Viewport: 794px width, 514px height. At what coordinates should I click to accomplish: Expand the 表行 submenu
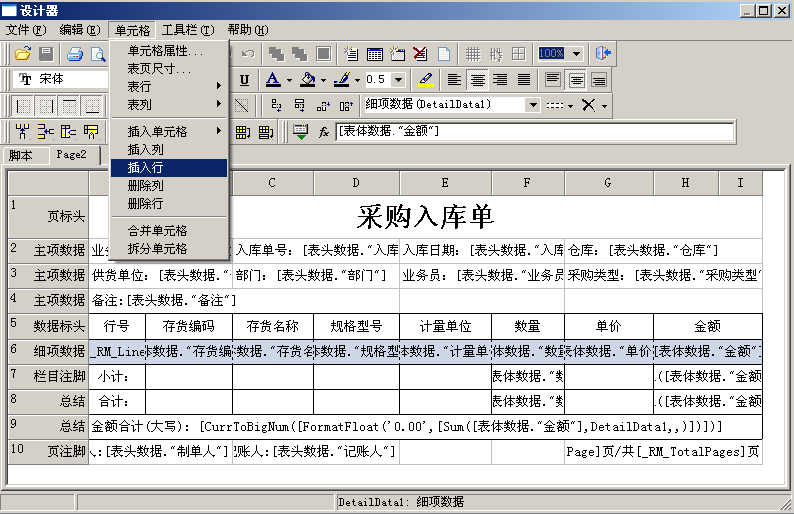point(169,86)
